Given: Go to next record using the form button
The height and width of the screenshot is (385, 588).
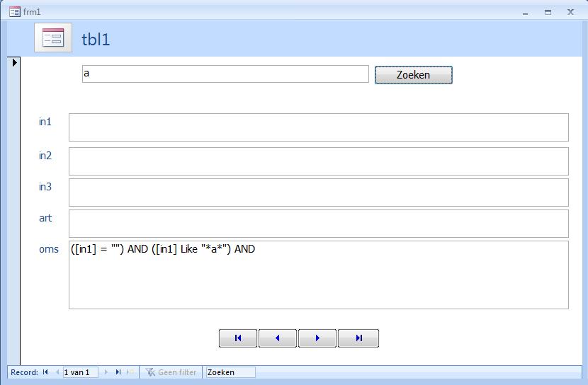Looking at the screenshot, I should coord(317,338).
